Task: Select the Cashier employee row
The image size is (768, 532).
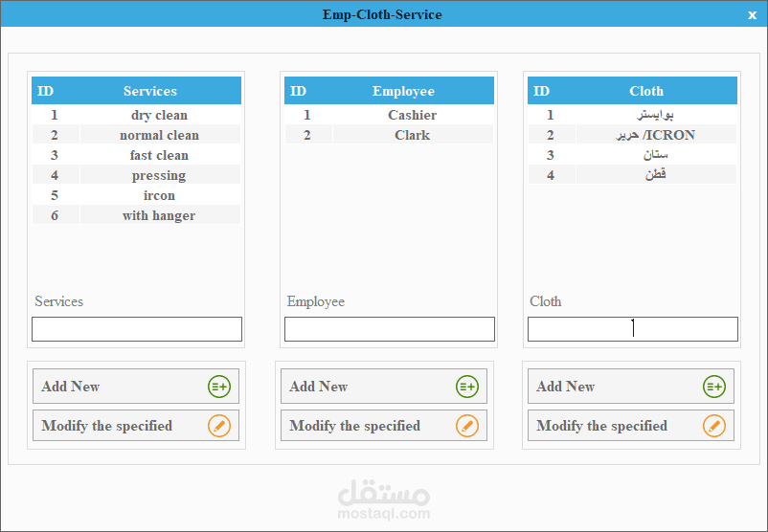Action: pyautogui.click(x=390, y=115)
